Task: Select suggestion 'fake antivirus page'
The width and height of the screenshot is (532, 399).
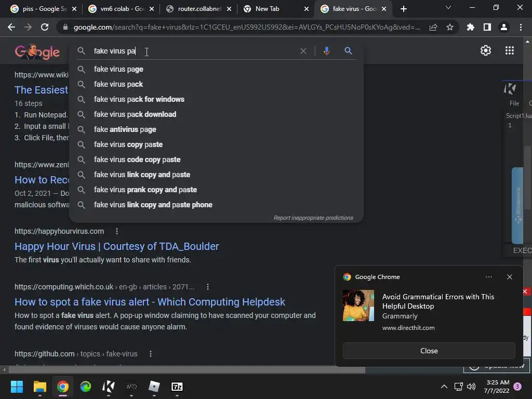Action: [x=217, y=129]
